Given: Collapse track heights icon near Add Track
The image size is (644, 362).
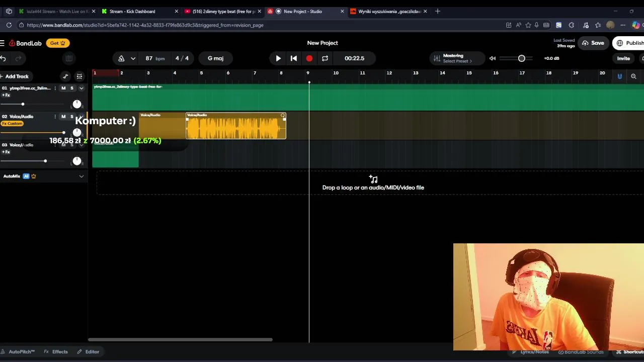Looking at the screenshot, I should [x=79, y=76].
